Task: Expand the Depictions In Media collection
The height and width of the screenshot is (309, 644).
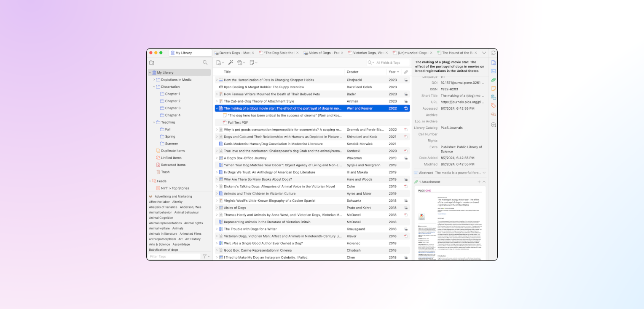Action: pyautogui.click(x=154, y=80)
